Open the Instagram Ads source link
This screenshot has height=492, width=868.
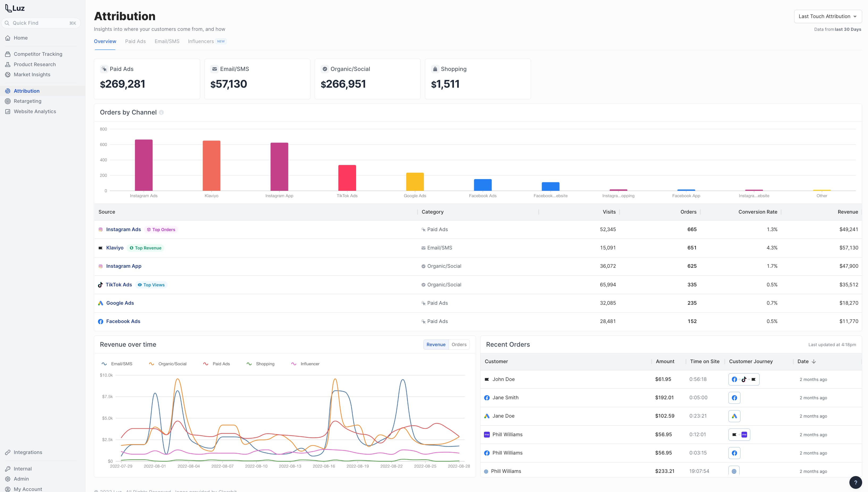point(123,230)
